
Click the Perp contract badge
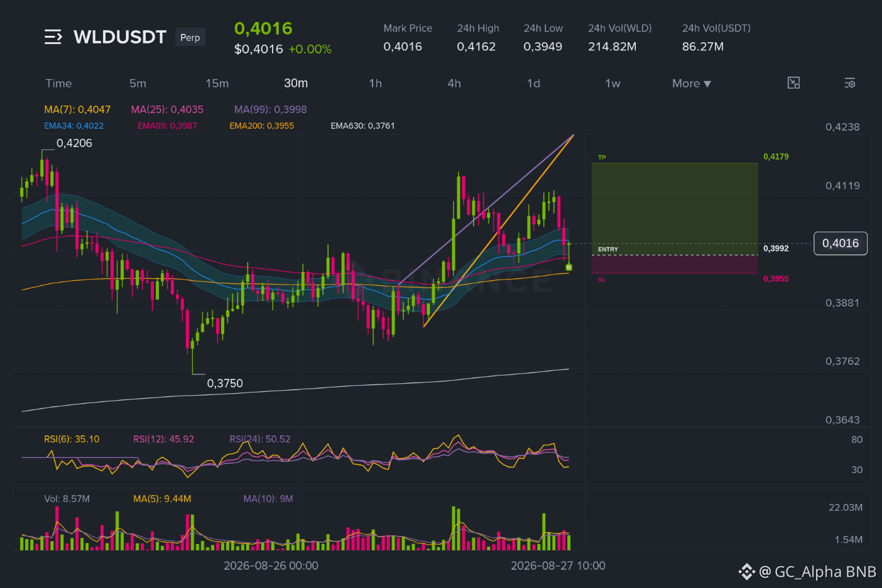point(190,38)
